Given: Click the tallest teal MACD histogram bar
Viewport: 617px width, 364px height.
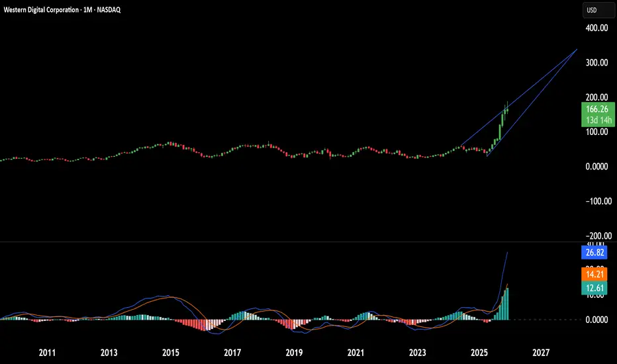Looking at the screenshot, I should (508, 304).
